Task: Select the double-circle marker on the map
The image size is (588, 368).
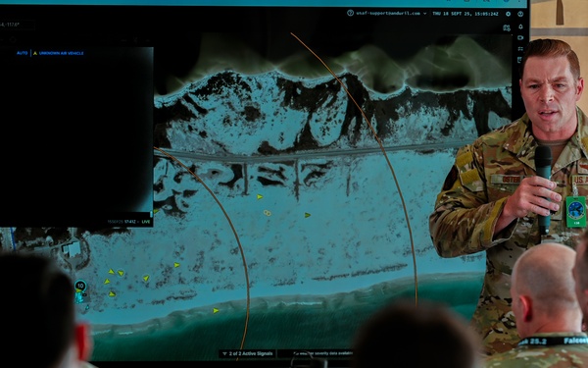Action: coord(267,213)
